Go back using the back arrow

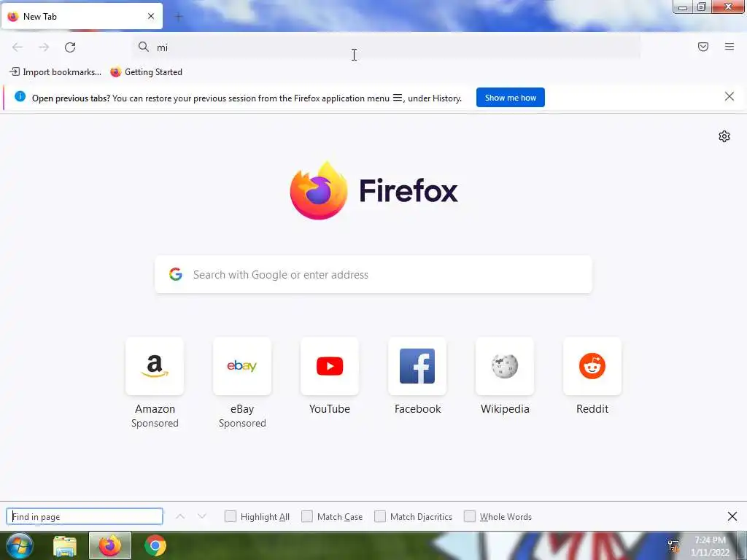(18, 47)
